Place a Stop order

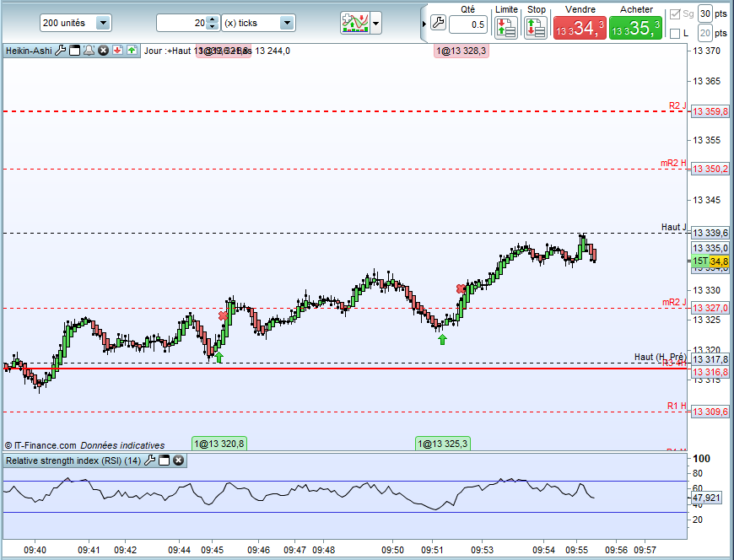(536, 28)
